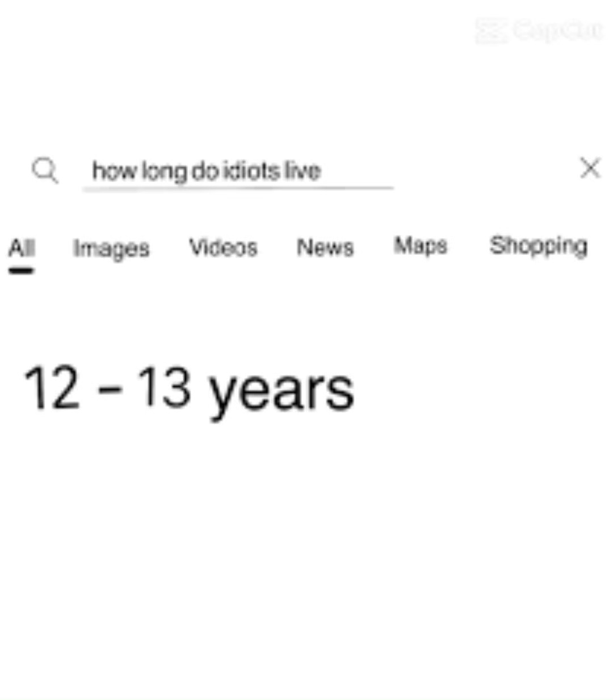The width and height of the screenshot is (613, 700).
Task: Open the Videos tab
Action: 223,247
